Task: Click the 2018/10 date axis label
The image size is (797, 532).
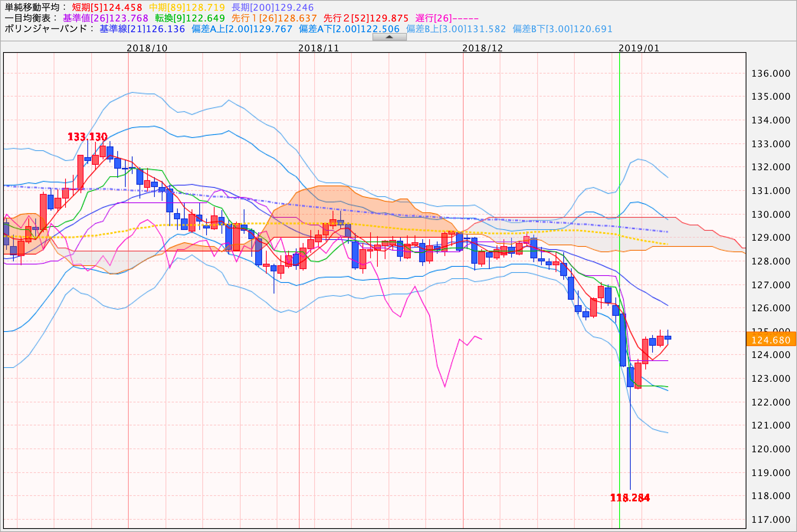Action: (x=147, y=48)
